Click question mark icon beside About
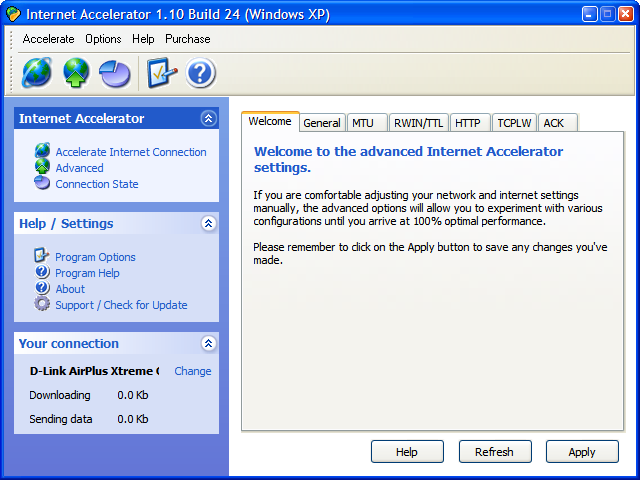The width and height of the screenshot is (640, 480). (x=42, y=287)
